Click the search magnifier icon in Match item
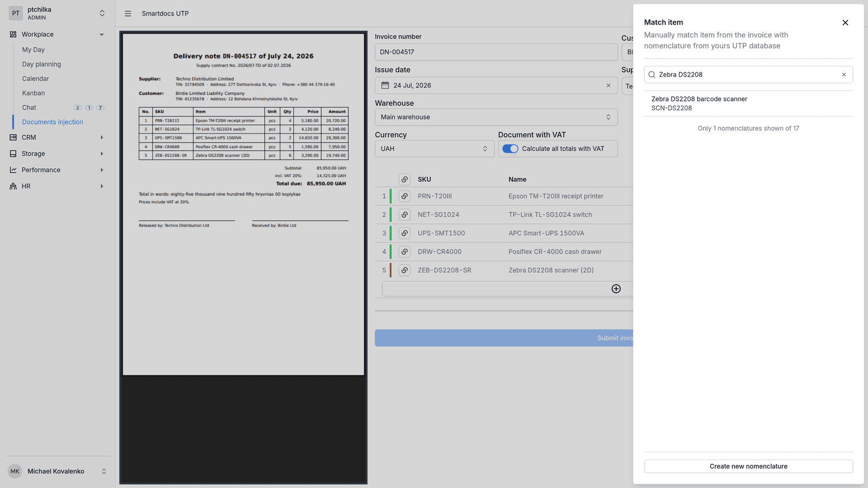This screenshot has width=868, height=488. 652,75
